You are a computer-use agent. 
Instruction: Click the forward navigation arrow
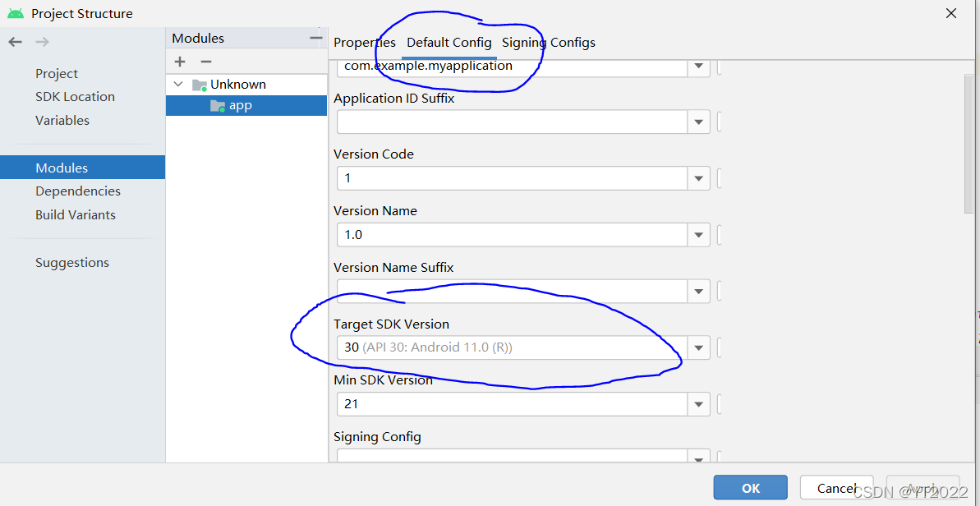43,42
